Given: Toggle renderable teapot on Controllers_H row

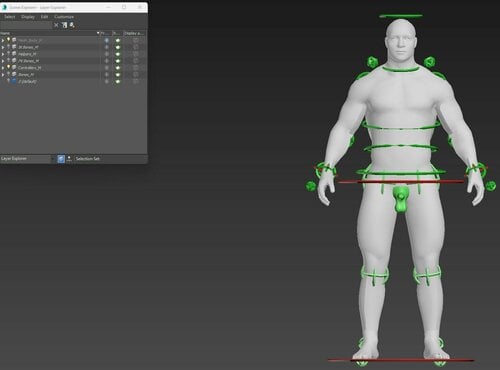Looking at the screenshot, I should click(x=118, y=68).
